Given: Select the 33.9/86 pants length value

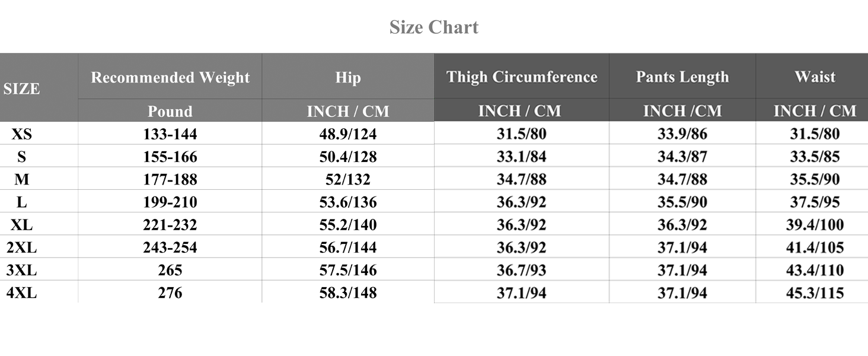Looking at the screenshot, I should click(x=682, y=134).
